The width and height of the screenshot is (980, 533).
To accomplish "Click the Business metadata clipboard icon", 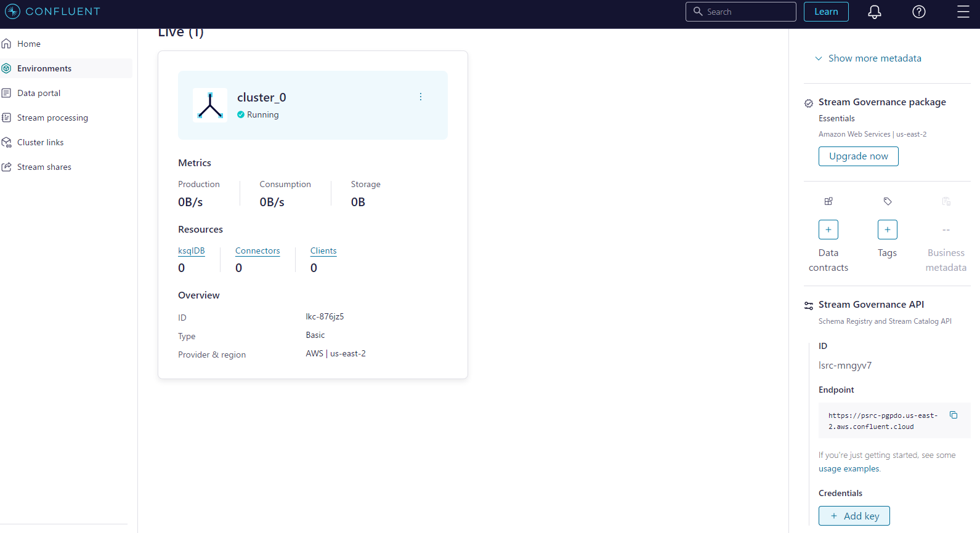I will [x=946, y=201].
